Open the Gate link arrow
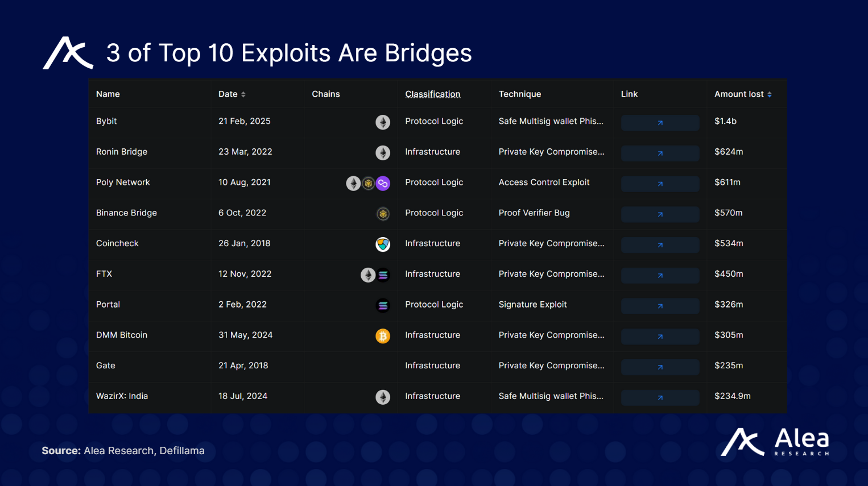Screen dimensions: 868x486 click(x=660, y=367)
